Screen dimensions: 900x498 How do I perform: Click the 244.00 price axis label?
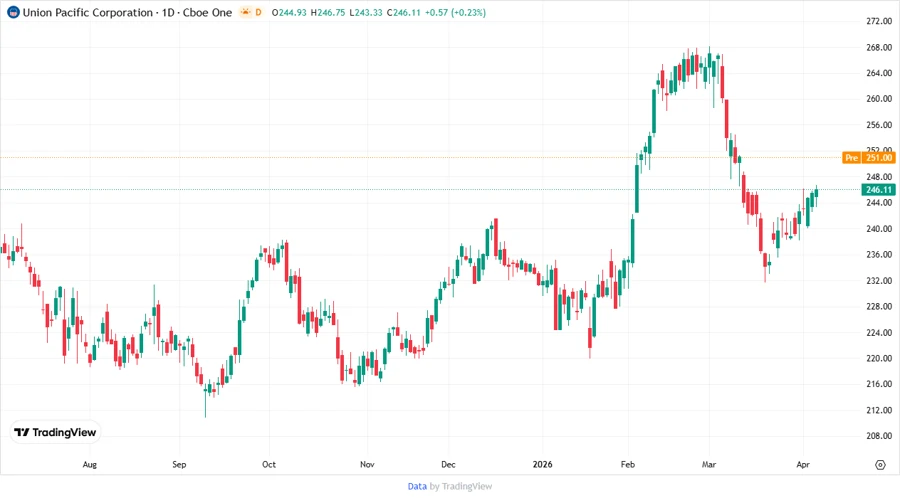click(879, 203)
